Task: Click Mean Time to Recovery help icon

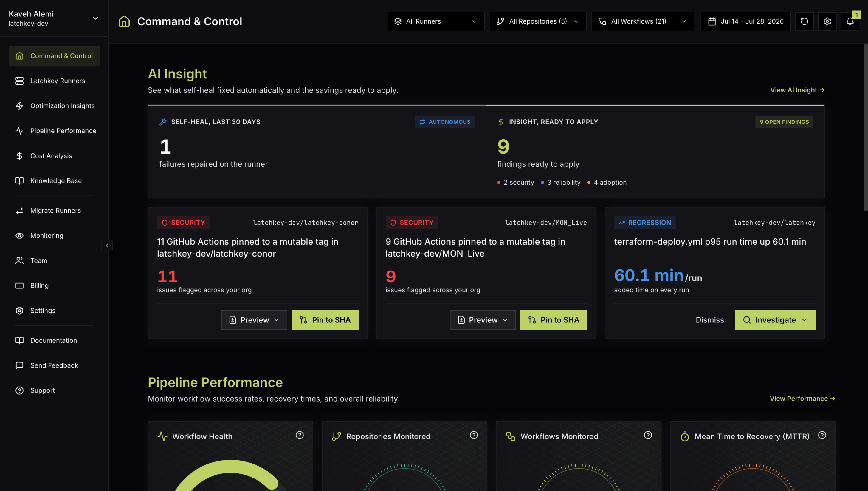Action: point(822,435)
